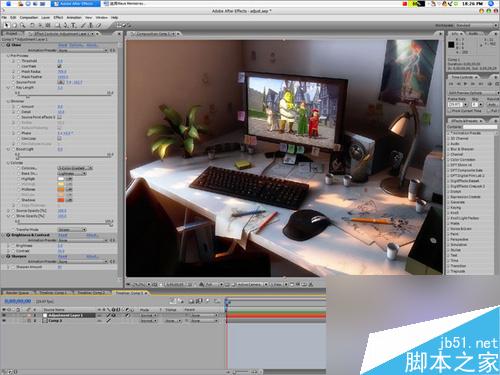Viewport: 500px width, 375px height.
Task: Toggle Source Point affects Shimmer checkbox
Action: coord(59,117)
